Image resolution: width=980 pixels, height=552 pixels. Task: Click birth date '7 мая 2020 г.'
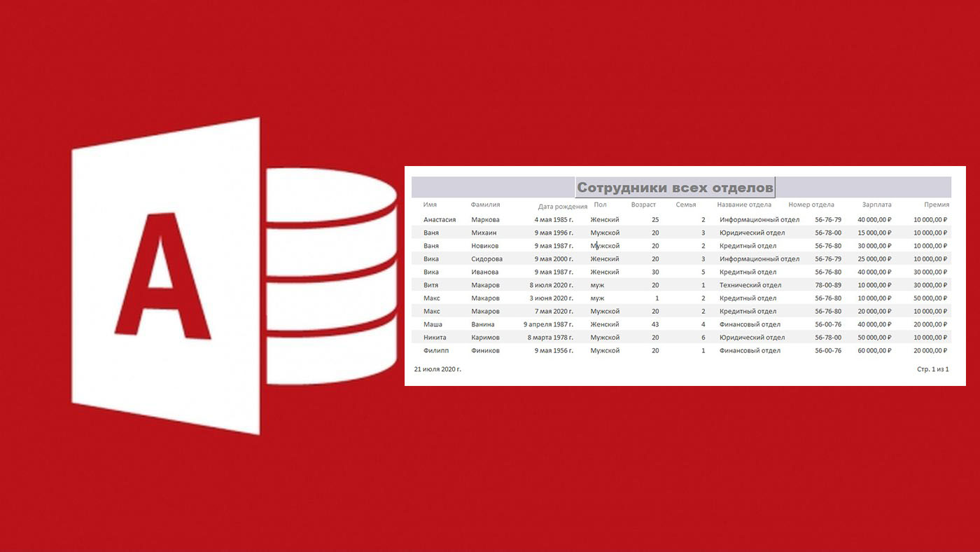click(x=553, y=311)
